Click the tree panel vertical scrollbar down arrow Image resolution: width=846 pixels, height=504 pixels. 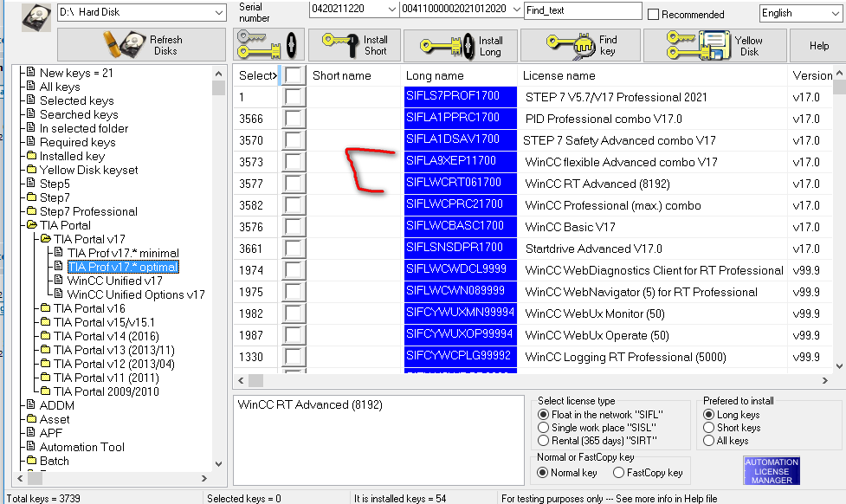pyautogui.click(x=218, y=463)
